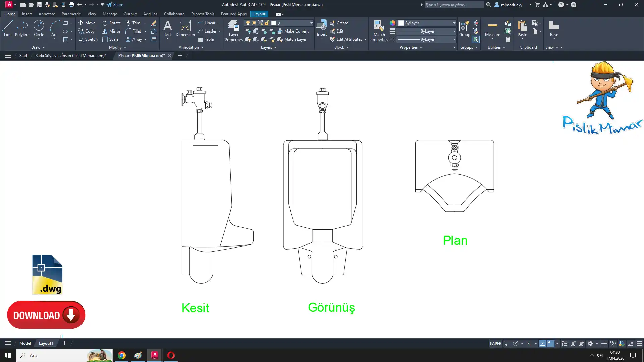Expand the Modify panel
The image size is (644, 362).
(x=117, y=47)
